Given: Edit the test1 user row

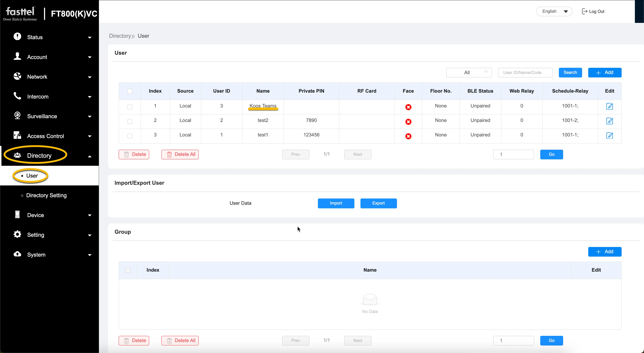Looking at the screenshot, I should (x=609, y=135).
